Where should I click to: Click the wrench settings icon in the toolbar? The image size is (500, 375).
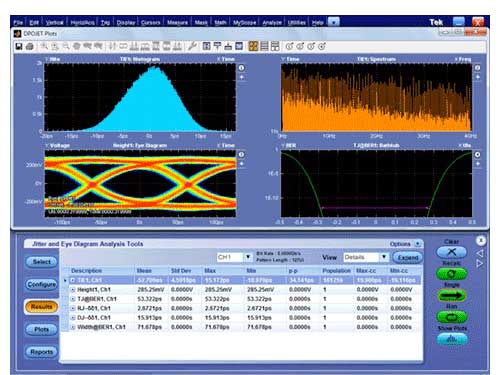point(192,46)
